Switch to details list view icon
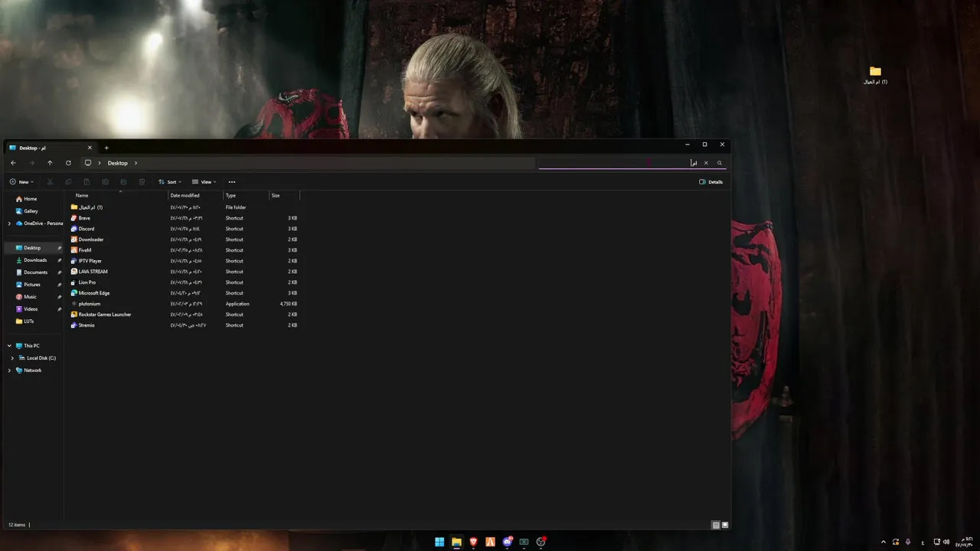 point(716,525)
